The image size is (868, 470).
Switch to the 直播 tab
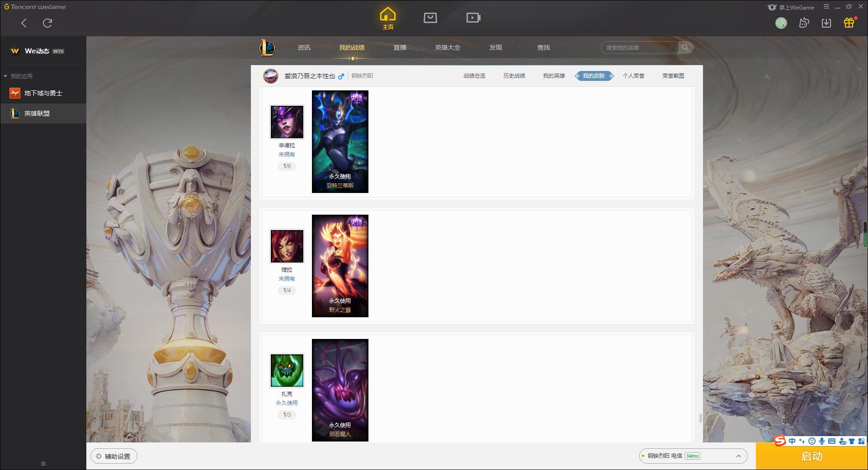400,47
